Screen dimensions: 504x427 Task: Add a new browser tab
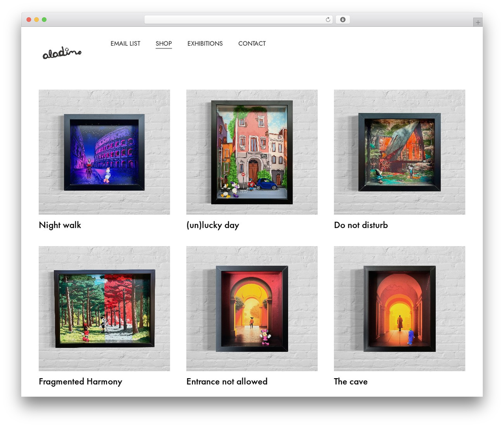(x=478, y=22)
